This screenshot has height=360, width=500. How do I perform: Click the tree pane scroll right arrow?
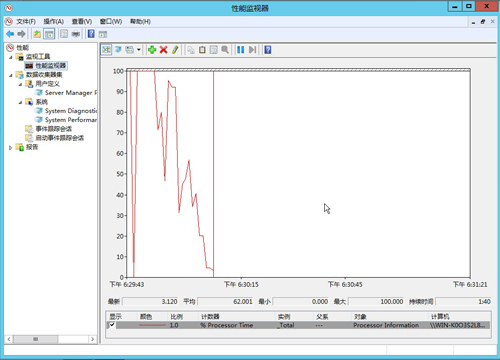tap(92, 339)
